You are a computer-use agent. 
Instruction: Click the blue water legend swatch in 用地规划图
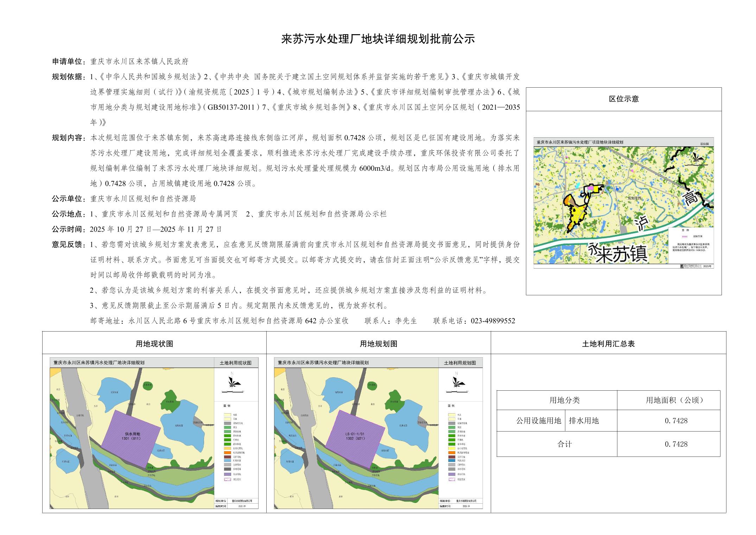click(x=451, y=460)
